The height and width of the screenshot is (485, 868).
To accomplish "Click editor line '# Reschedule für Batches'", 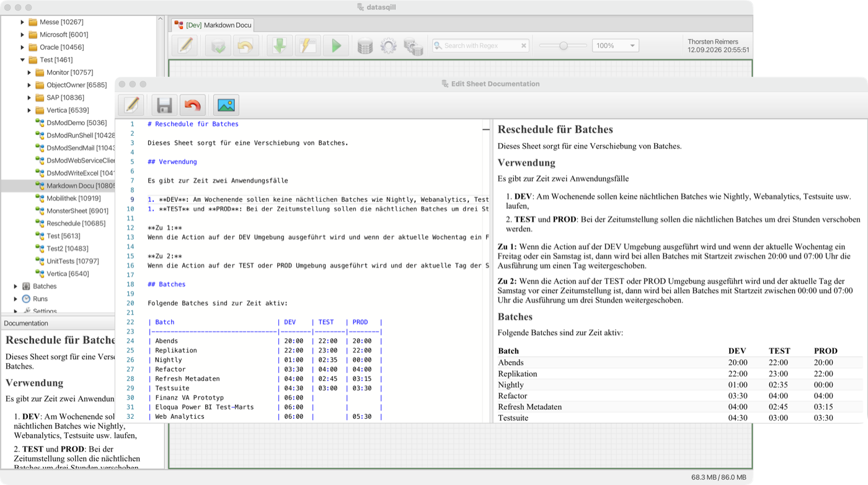I will coord(193,124).
